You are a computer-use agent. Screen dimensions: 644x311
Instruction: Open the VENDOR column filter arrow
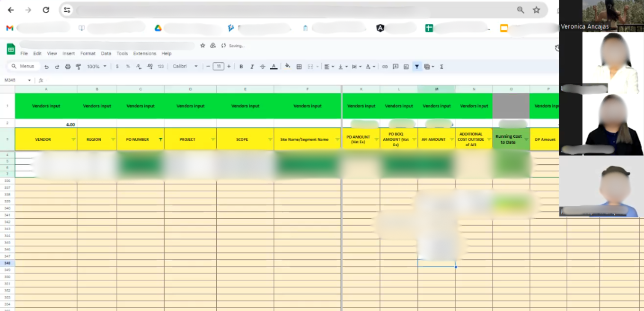coord(73,140)
